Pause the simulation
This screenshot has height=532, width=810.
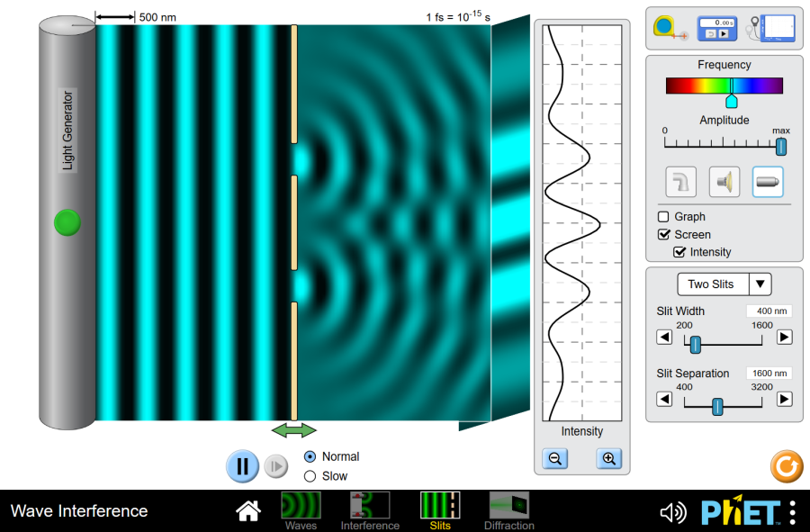point(242,466)
